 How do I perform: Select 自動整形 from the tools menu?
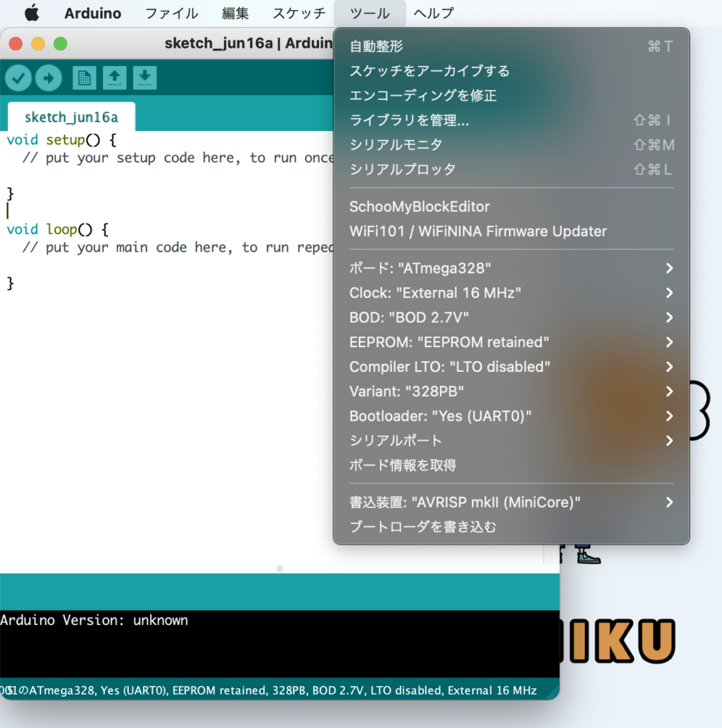[x=512, y=46]
